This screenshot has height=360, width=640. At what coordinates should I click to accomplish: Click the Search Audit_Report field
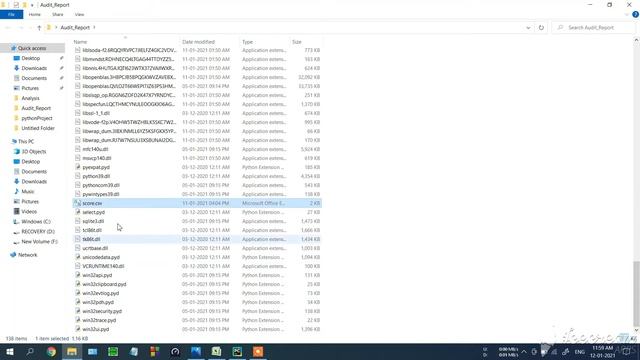point(592,27)
